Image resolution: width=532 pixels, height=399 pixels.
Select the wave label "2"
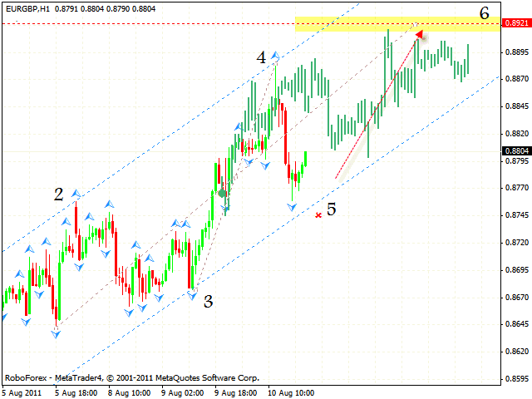coord(58,195)
